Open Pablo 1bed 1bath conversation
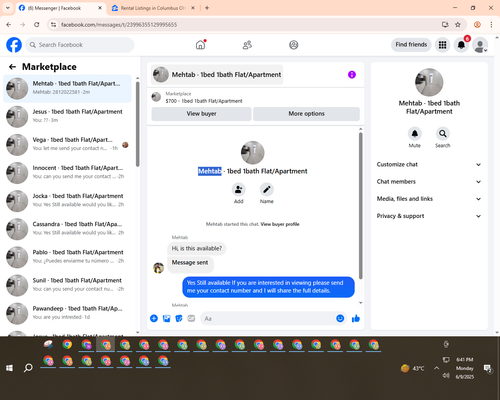Viewport: 500px width, 400px height. click(67, 257)
